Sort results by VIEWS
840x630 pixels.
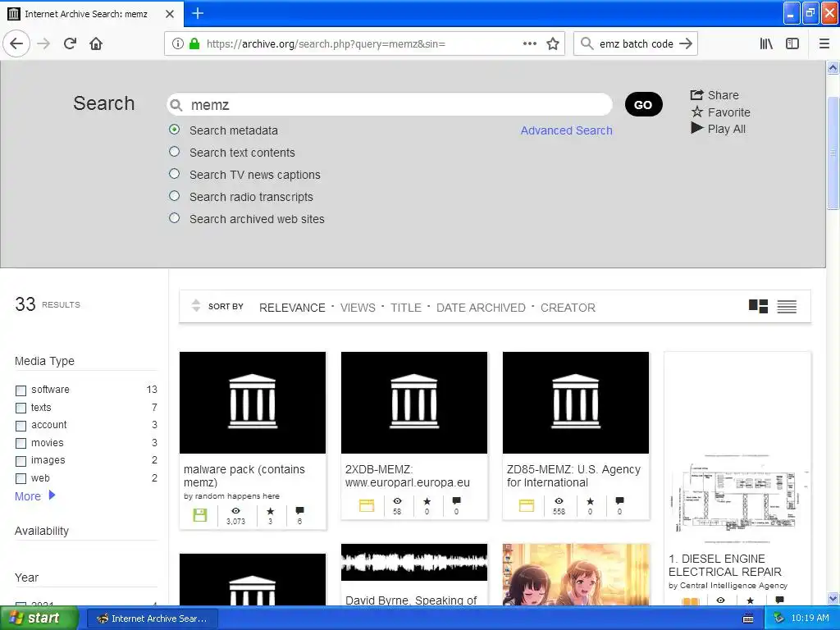coord(358,308)
